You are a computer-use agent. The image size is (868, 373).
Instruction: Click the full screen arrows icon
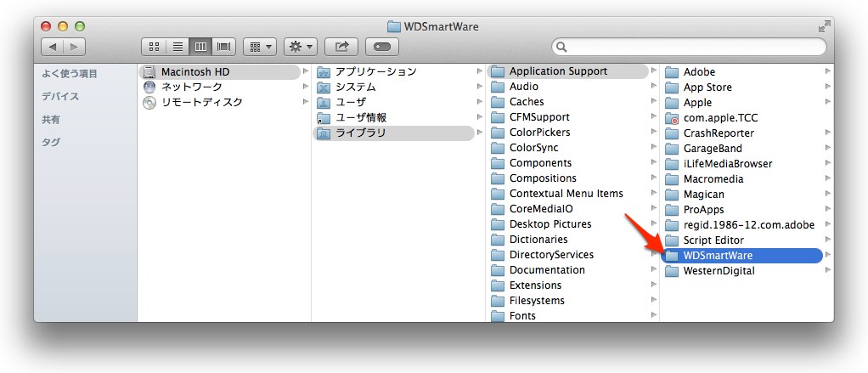pos(825,26)
